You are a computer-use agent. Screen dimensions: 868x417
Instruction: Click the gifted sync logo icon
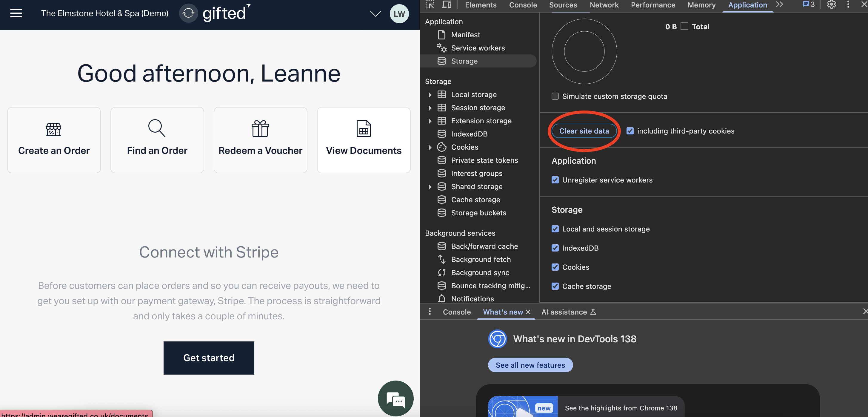(188, 13)
